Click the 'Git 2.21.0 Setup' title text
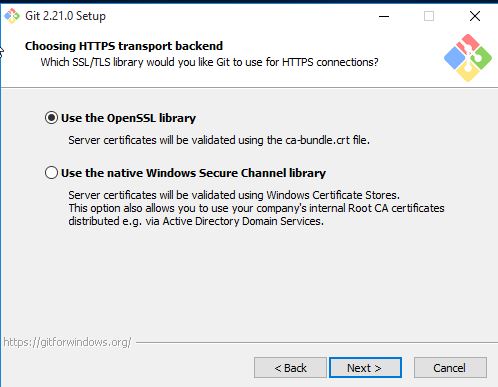498x387 pixels. click(x=65, y=16)
